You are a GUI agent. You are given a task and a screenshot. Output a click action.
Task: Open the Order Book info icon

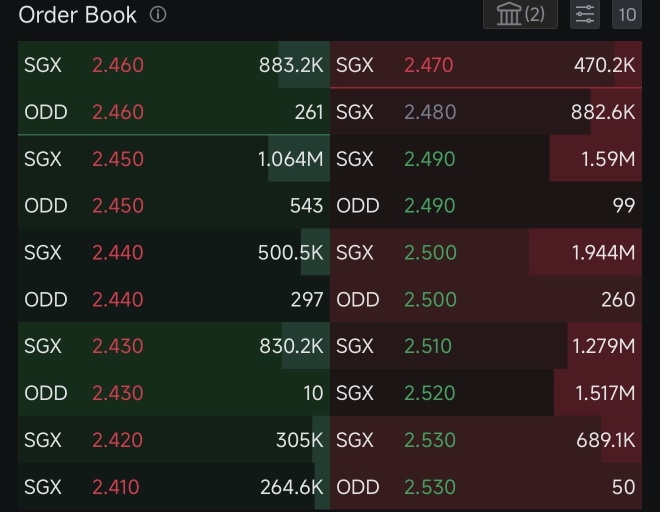click(158, 15)
